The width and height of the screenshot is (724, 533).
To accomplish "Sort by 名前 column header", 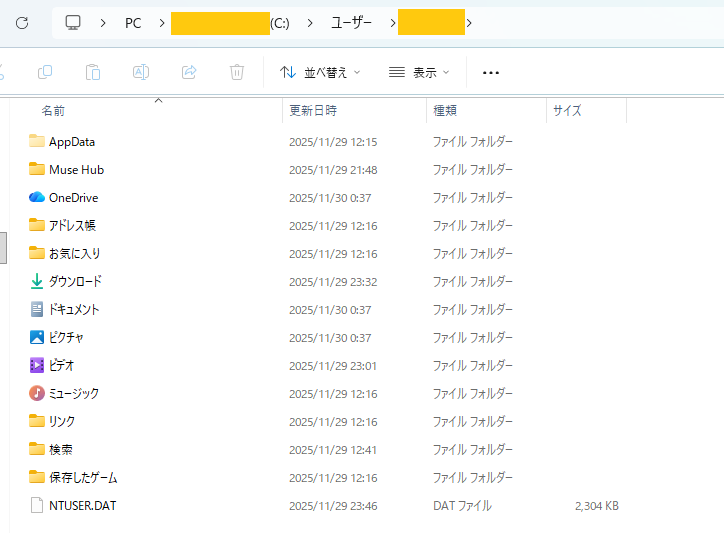I will (53, 110).
